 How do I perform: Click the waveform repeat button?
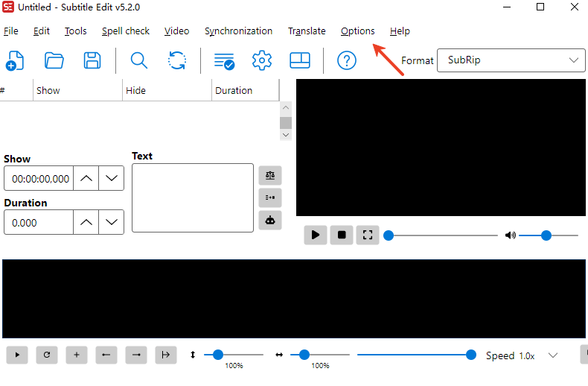pos(47,355)
